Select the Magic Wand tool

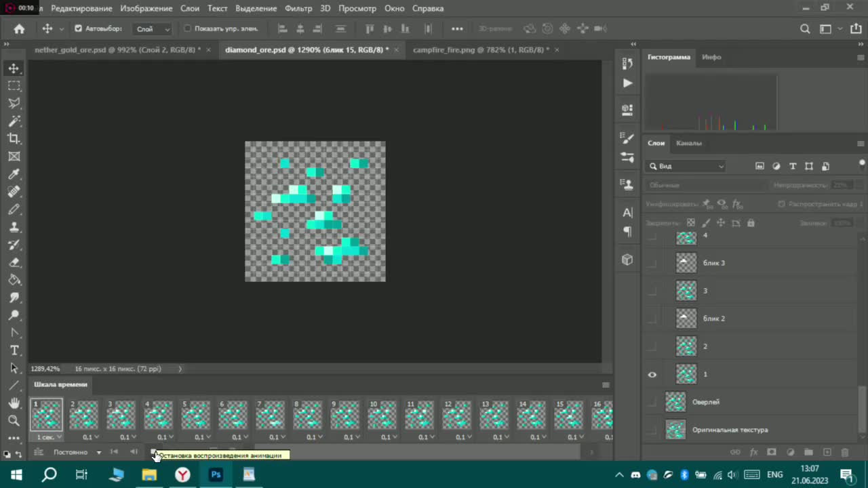14,121
